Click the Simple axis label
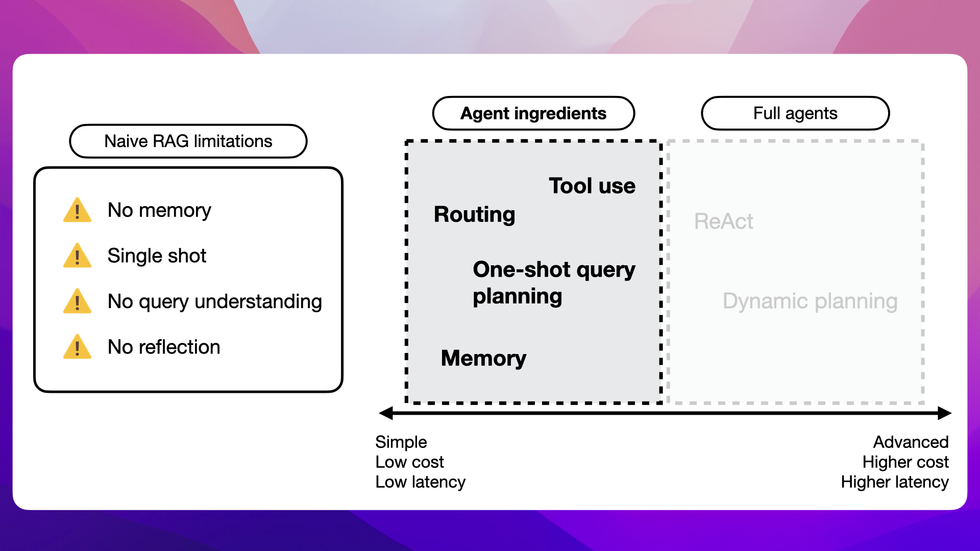Viewport: 980px width, 551px height. coord(401,442)
